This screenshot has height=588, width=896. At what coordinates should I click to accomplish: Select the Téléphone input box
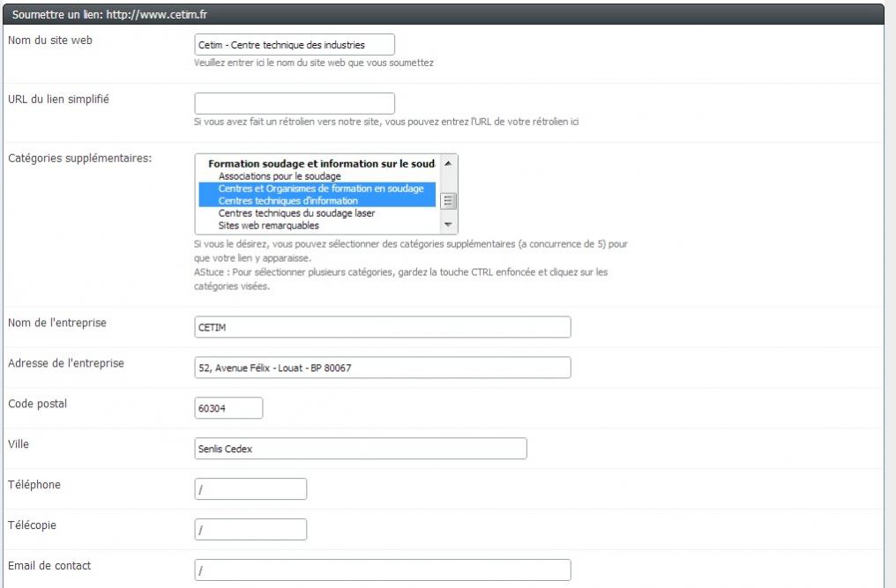pyautogui.click(x=250, y=489)
